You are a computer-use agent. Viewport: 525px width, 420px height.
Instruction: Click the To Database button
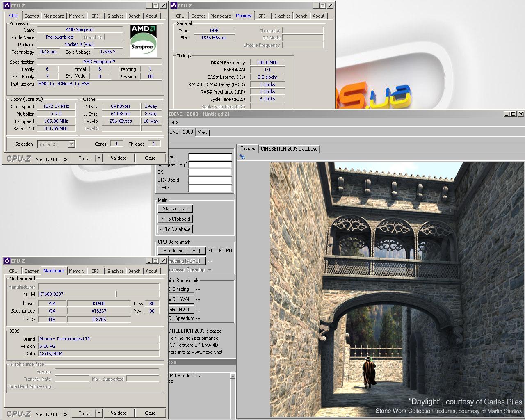[x=175, y=229]
